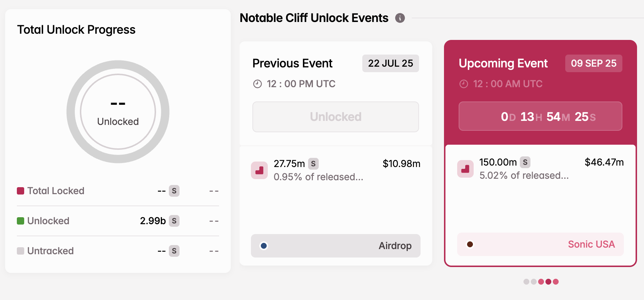Click the disabled Unlocked button in Previous Event
644x300 pixels.
(336, 117)
